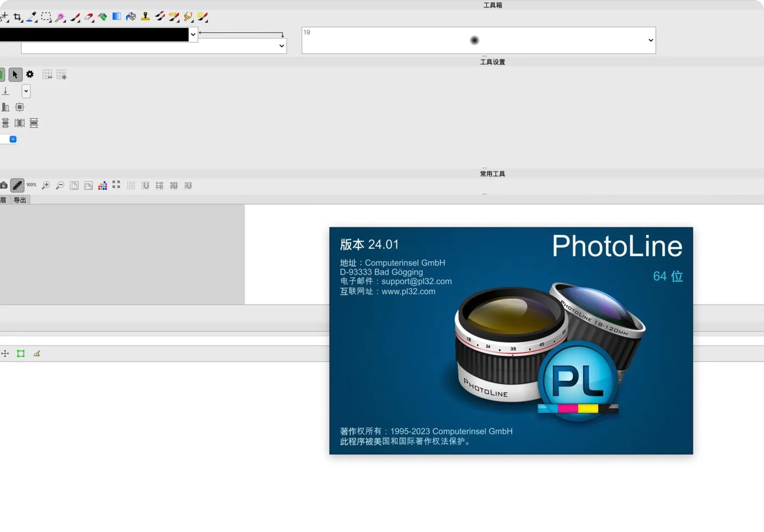Click the single page view icon

74,185
